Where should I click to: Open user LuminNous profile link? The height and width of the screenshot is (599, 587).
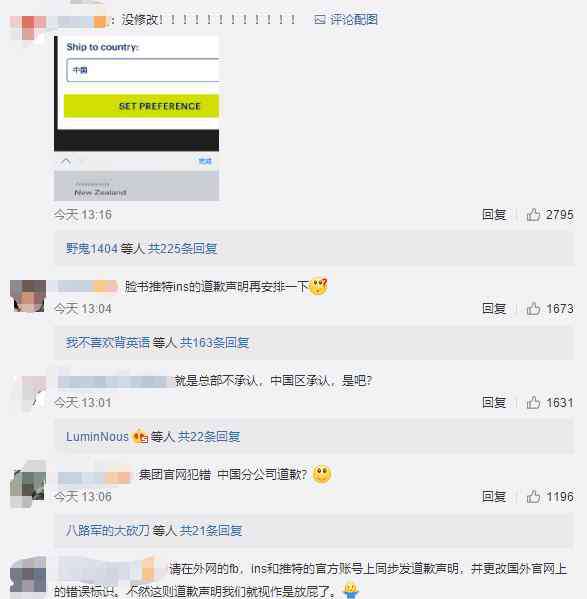click(x=97, y=437)
